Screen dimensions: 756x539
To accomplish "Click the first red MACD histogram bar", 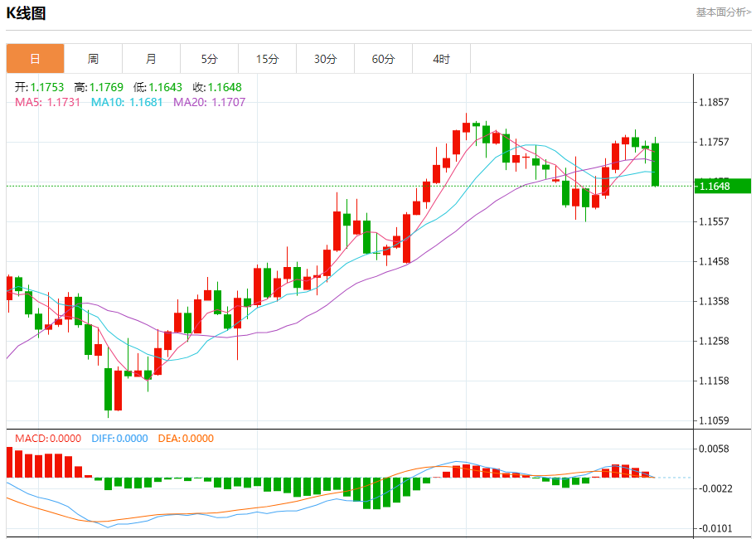I will (x=9, y=462).
